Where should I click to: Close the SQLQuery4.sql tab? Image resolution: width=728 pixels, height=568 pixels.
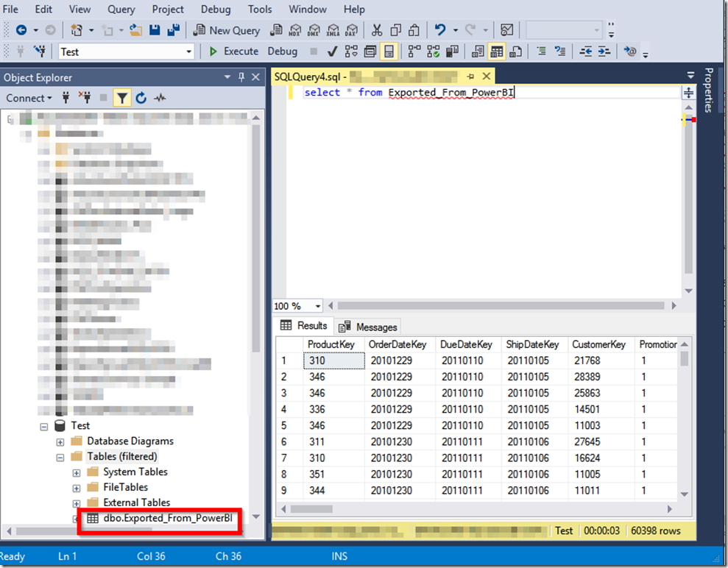pos(486,76)
